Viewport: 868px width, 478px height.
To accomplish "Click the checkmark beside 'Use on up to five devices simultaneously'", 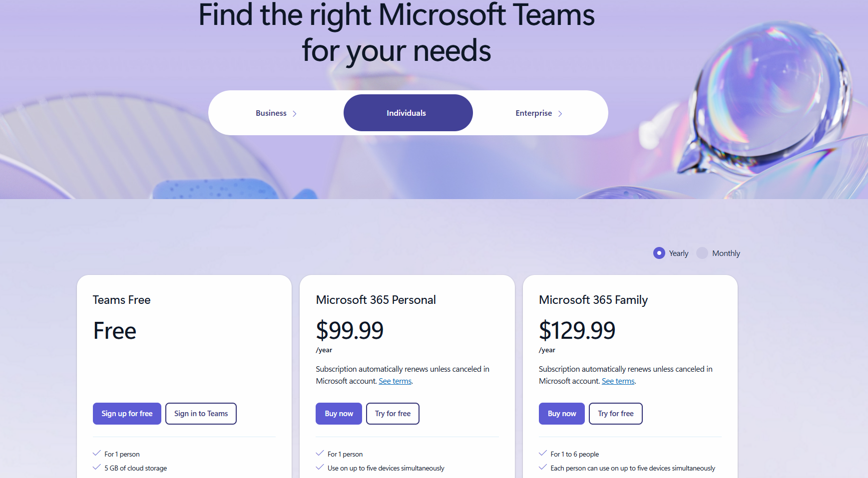I will 319,467.
